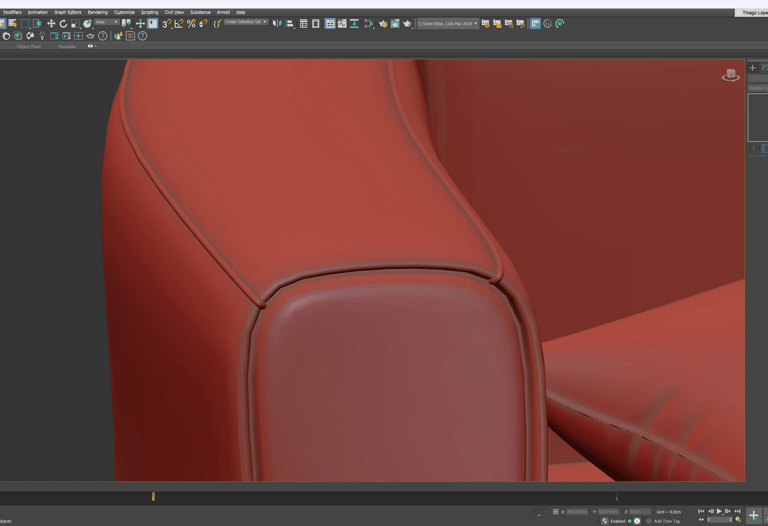Open the Material Editor icon
768x526 pixels.
[x=369, y=24]
